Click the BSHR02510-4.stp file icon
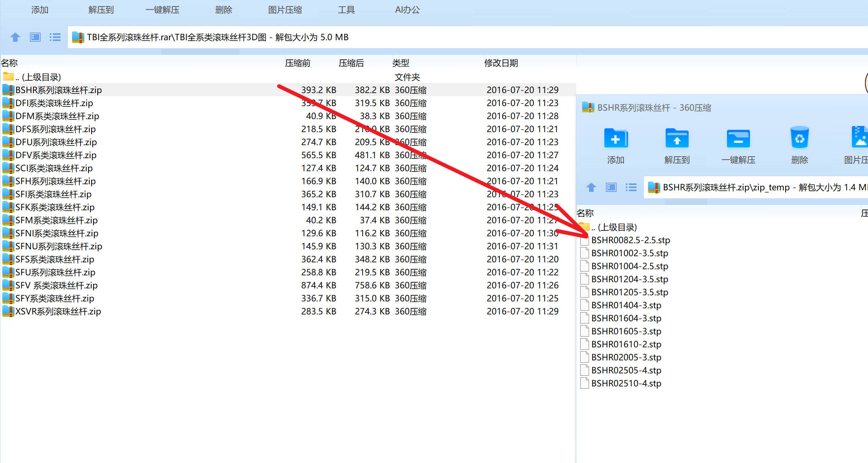The image size is (868, 463). (x=584, y=383)
